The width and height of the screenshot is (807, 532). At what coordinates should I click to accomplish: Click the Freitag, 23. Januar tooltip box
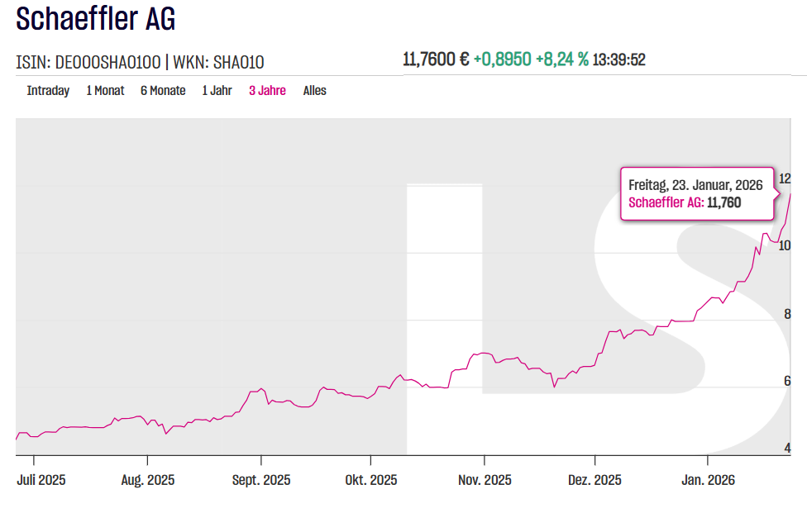click(x=696, y=193)
